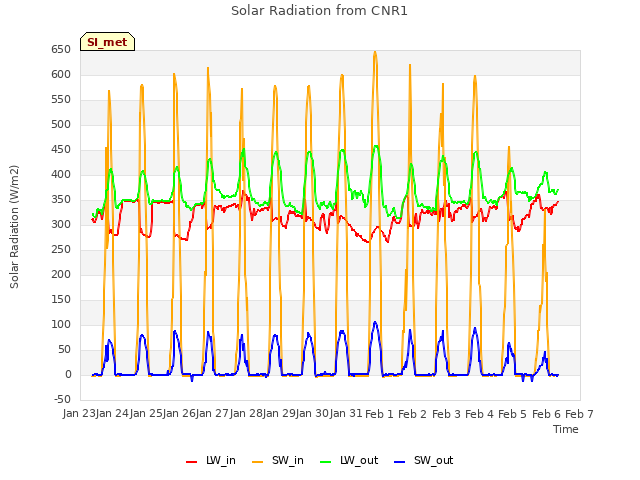This screenshot has width=640, height=480.
Task: Toggle the LW_in legend entry
Action: [211, 461]
